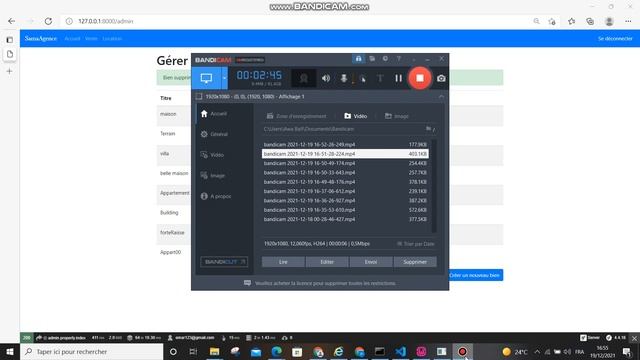Pause the Bandicam recording
640x360 pixels.
[398, 78]
